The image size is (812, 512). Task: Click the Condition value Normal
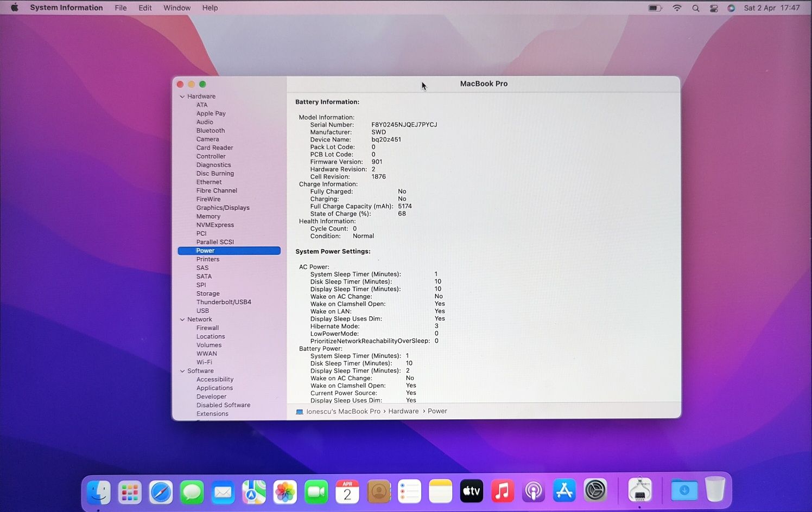click(x=363, y=236)
